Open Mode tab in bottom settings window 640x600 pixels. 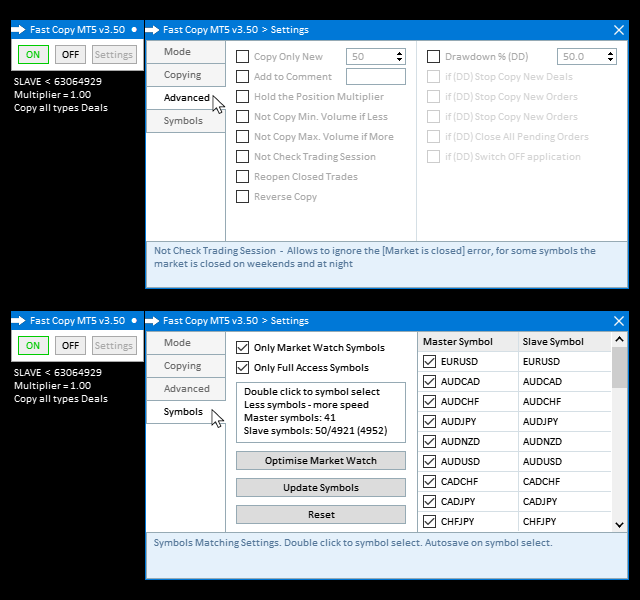[x=186, y=343]
